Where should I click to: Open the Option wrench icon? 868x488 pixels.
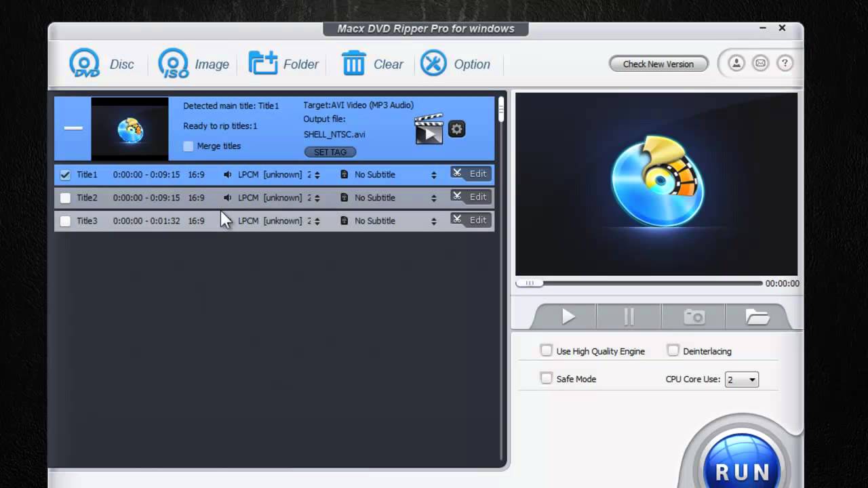[x=433, y=63]
